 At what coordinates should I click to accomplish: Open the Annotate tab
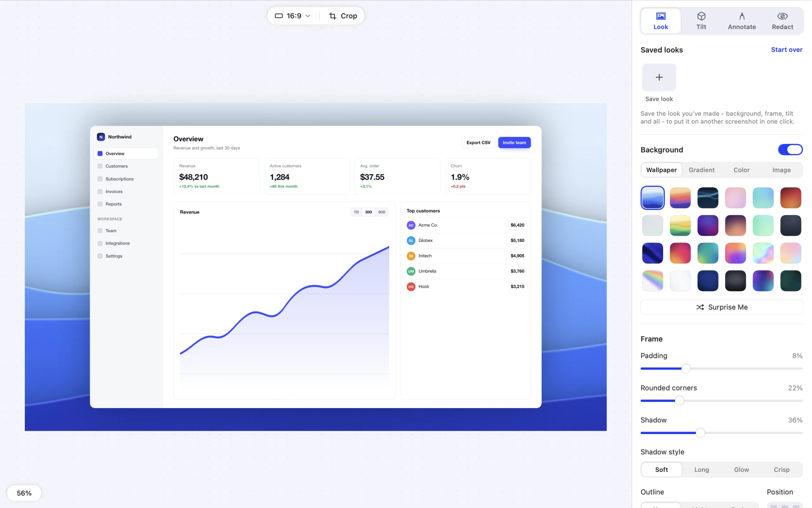pyautogui.click(x=742, y=21)
